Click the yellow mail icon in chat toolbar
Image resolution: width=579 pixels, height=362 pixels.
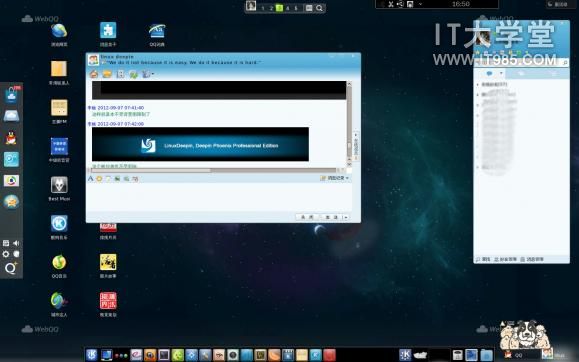click(107, 74)
